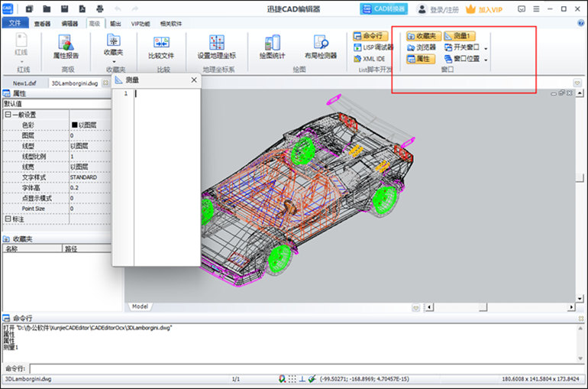The width and height of the screenshot is (588, 389).
Task: Close the 3DLamborgini.dwg tab
Action: (x=105, y=83)
